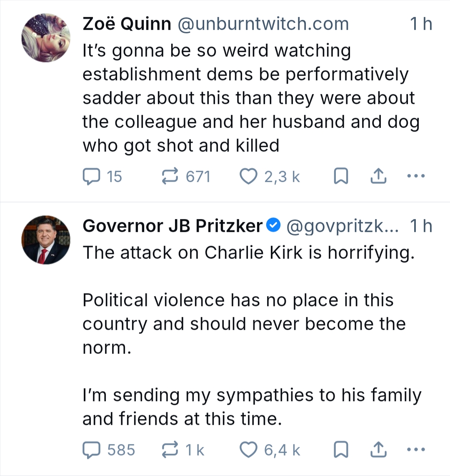Share Zoë Quinn's post
Image resolution: width=450 pixels, height=476 pixels.
[x=378, y=177]
